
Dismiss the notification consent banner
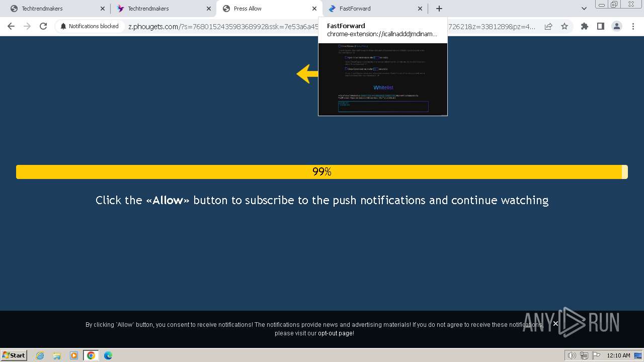[555, 324]
